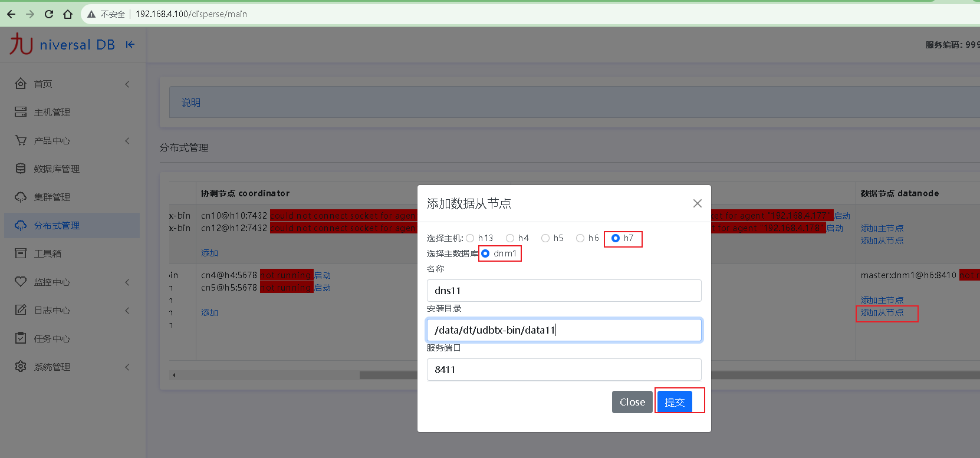Click the shopping cart product center icon

[x=21, y=140]
